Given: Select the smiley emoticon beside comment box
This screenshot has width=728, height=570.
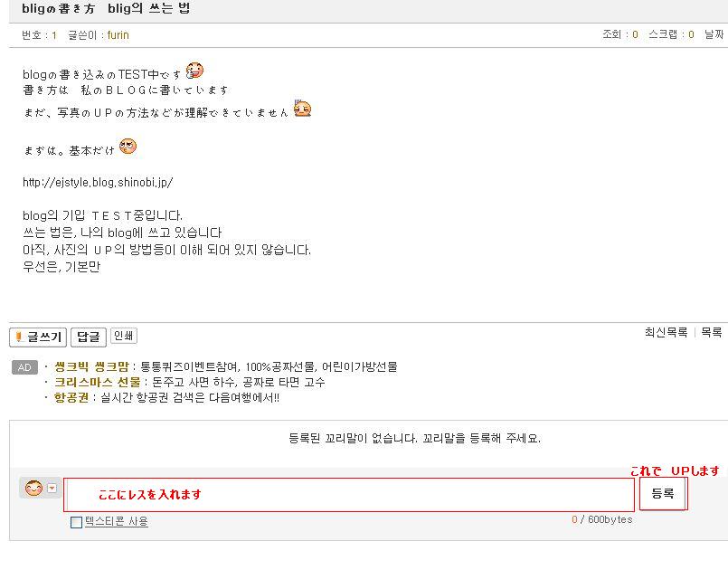Looking at the screenshot, I should [x=33, y=488].
